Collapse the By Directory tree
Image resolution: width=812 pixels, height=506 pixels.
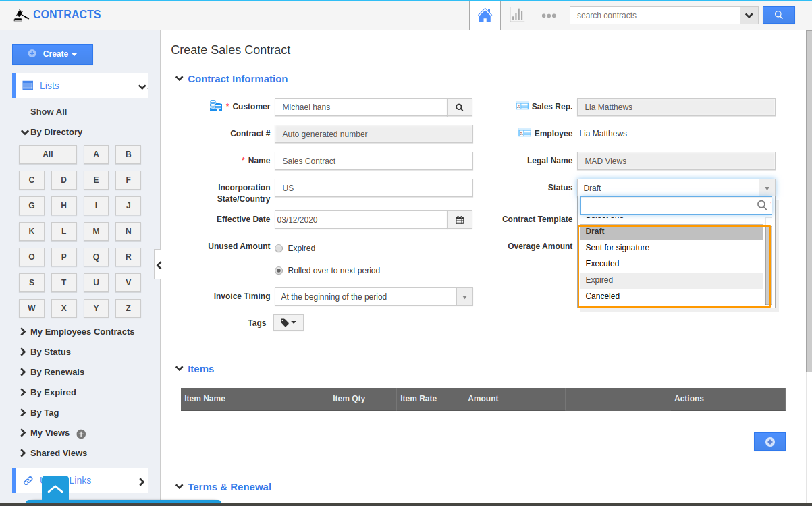point(25,132)
